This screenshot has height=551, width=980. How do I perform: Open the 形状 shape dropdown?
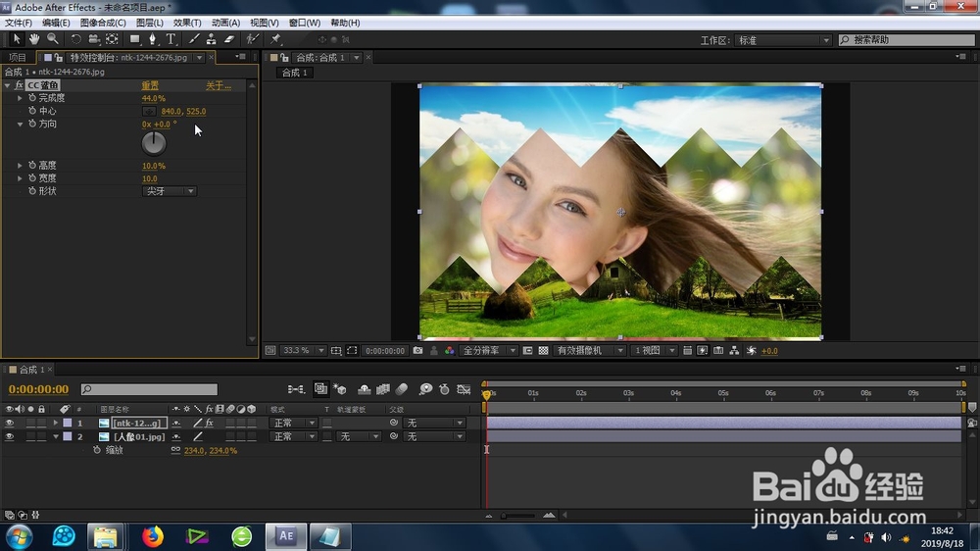170,191
